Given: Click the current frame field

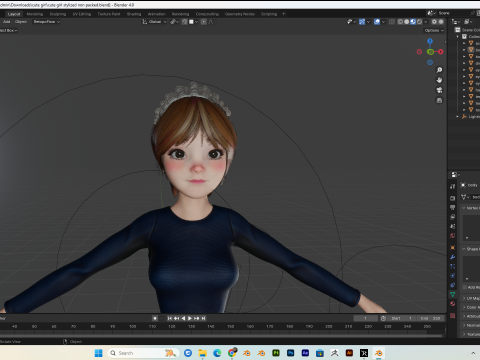Looking at the screenshot, I should [x=366, y=318].
